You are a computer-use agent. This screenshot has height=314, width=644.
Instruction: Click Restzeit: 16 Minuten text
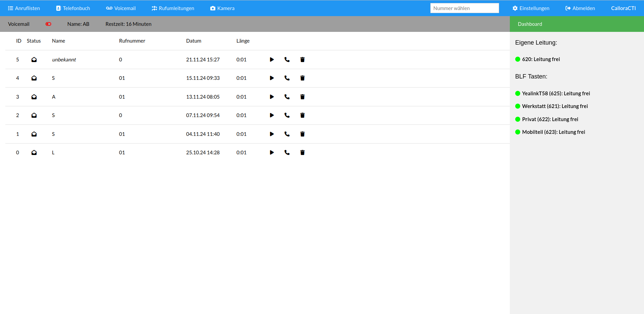[x=128, y=24]
